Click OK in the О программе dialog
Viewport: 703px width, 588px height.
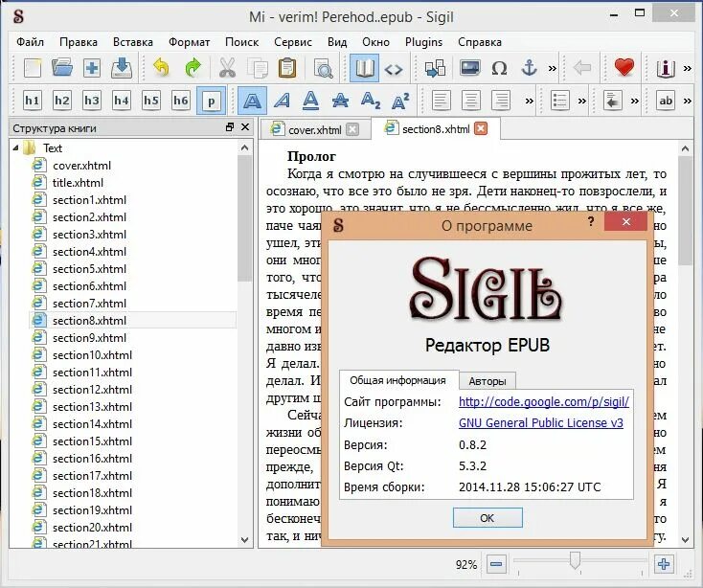point(488,518)
